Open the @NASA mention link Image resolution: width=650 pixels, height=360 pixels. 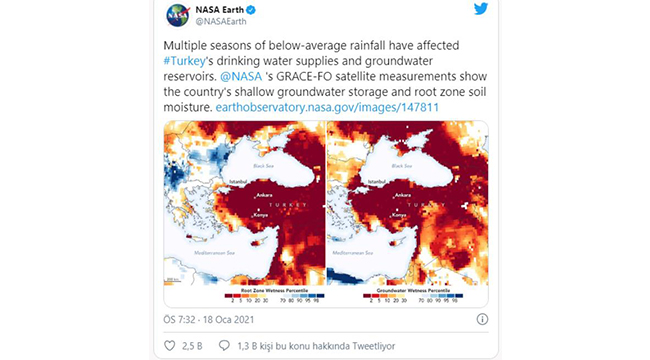[x=241, y=76]
